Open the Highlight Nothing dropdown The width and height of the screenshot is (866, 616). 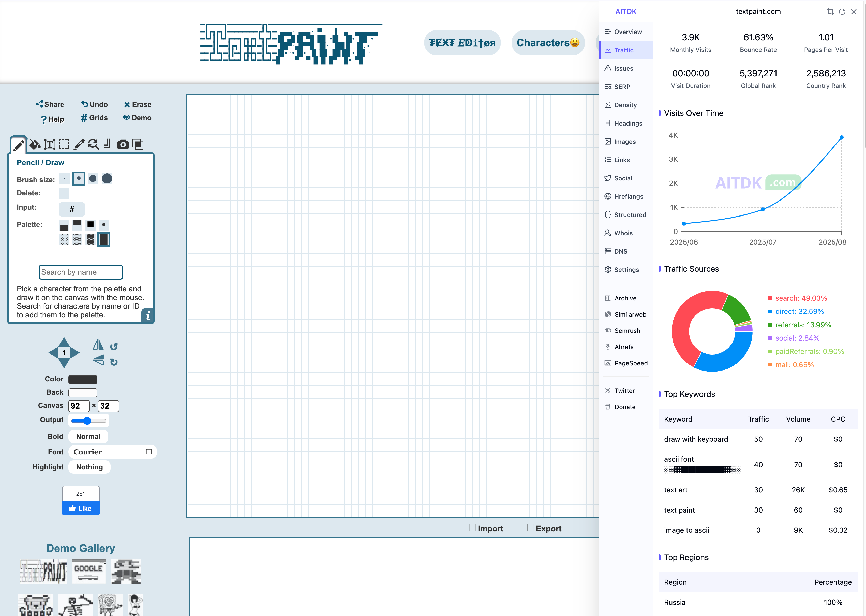[x=89, y=467]
